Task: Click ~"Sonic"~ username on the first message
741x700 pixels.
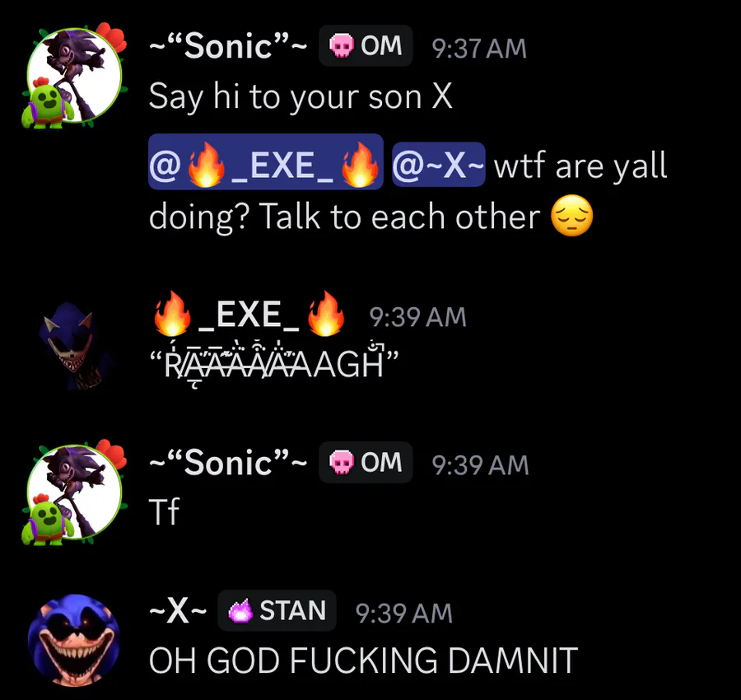Action: click(228, 46)
